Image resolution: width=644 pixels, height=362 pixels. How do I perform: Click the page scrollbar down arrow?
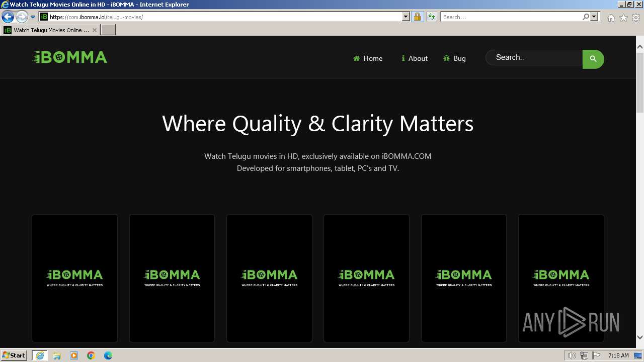point(640,337)
